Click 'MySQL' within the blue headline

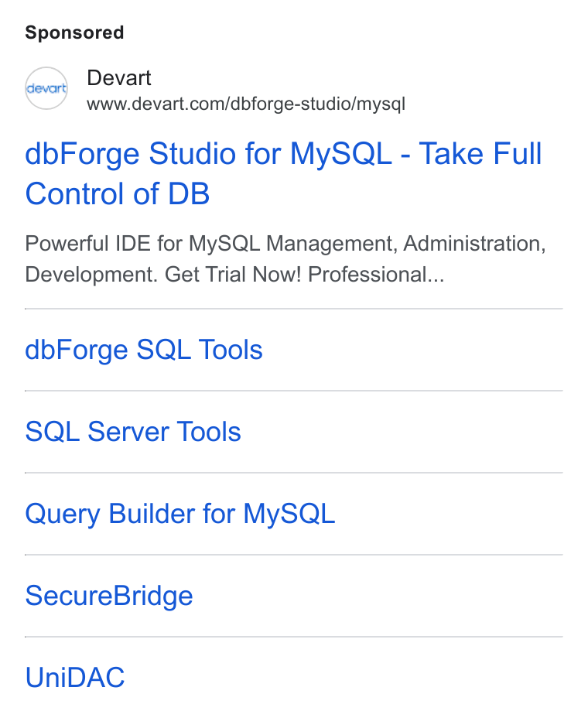click(340, 154)
